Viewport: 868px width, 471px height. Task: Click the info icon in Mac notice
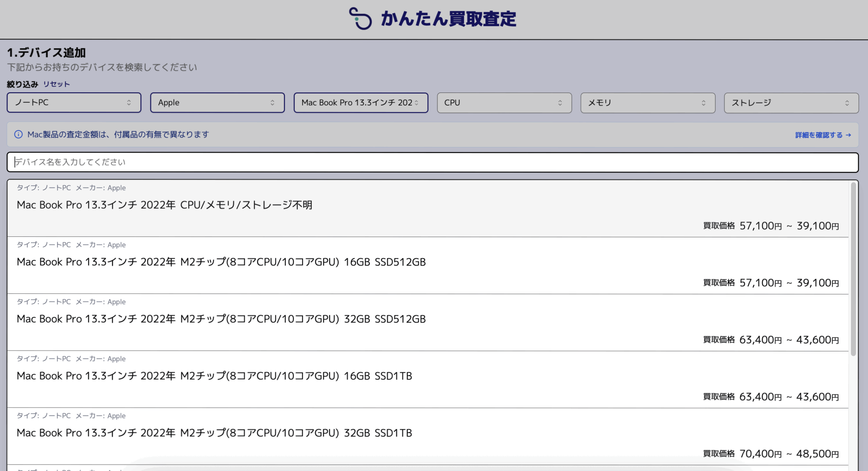18,135
